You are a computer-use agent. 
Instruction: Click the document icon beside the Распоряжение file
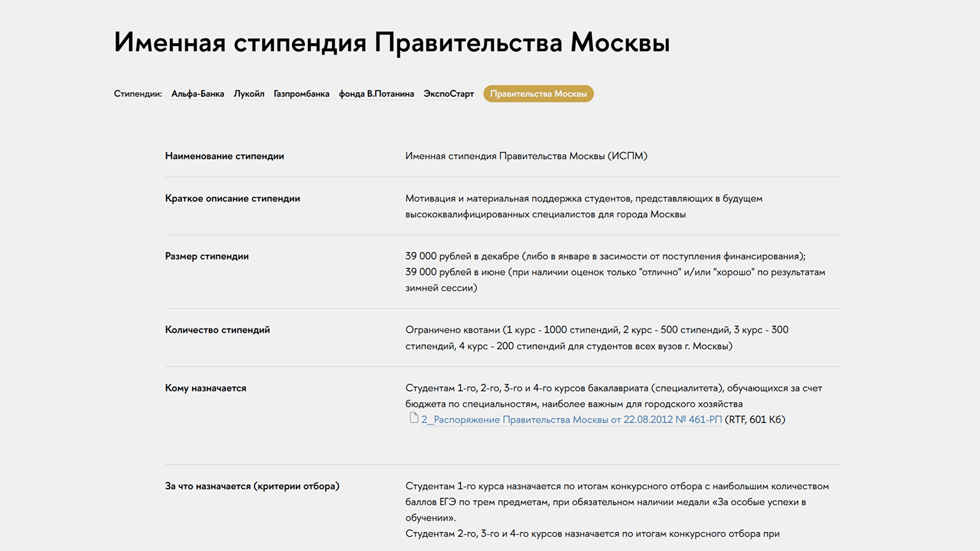pyautogui.click(x=414, y=418)
